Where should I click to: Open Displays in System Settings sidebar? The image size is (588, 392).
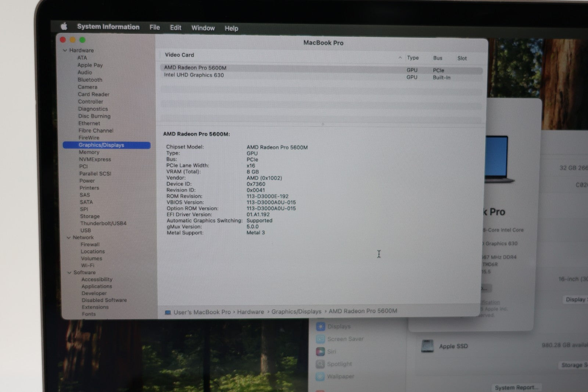point(339,327)
